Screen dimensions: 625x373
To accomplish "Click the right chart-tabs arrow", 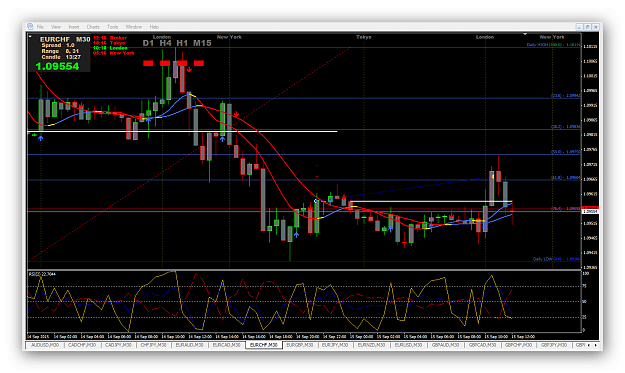I will (596, 345).
